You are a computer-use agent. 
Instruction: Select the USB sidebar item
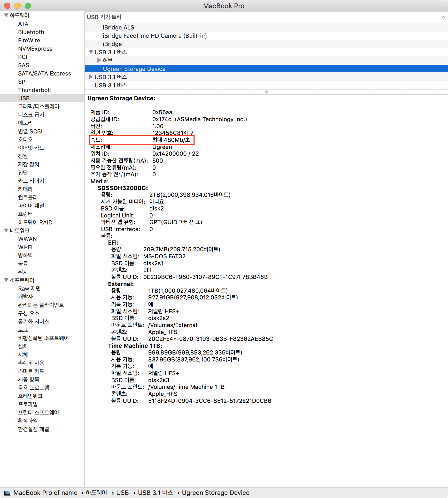[42, 98]
